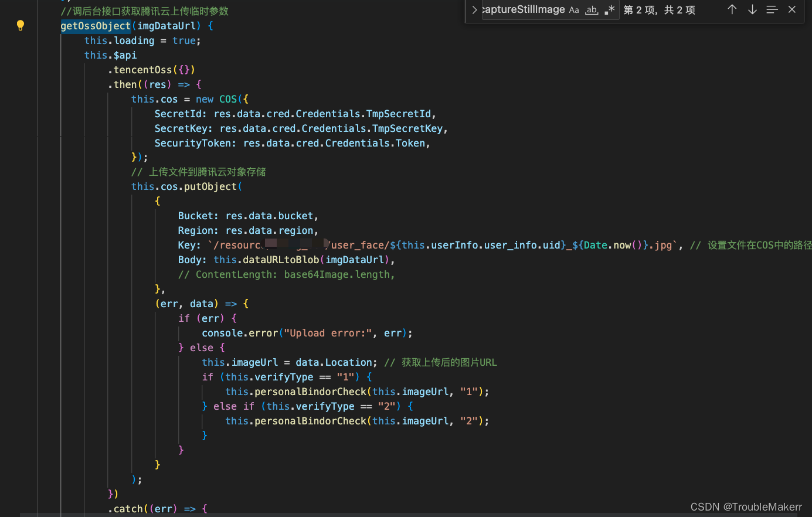Click Region: res.data.region line

coord(249,230)
